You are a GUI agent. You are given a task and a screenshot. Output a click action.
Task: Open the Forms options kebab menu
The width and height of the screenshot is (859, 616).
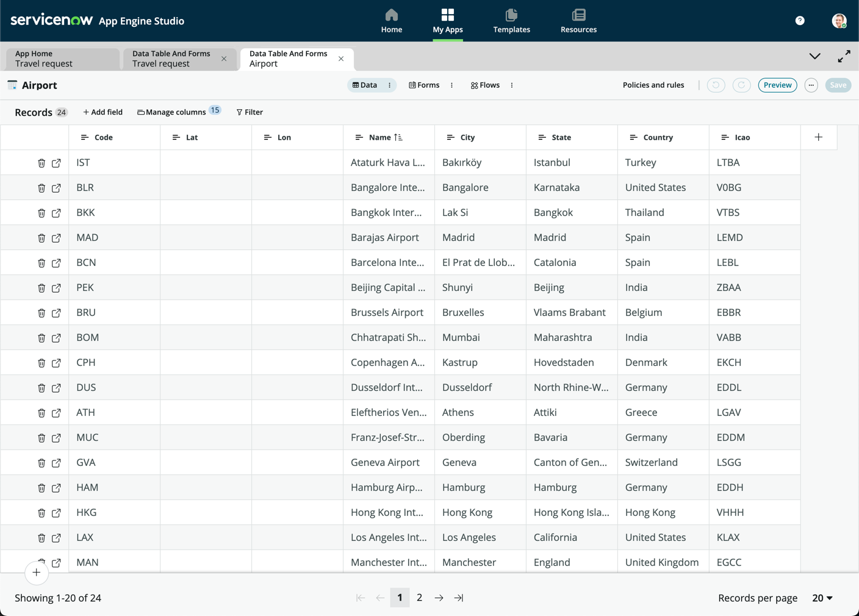tap(451, 85)
